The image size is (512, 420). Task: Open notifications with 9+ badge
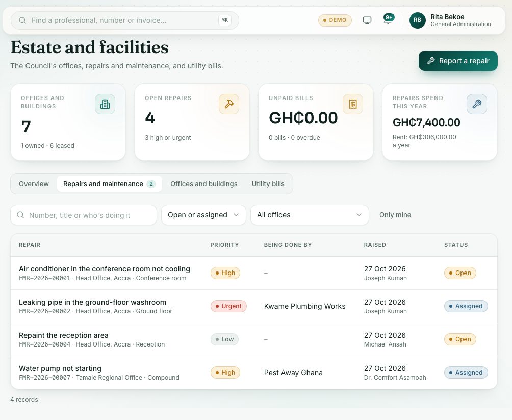point(388,19)
